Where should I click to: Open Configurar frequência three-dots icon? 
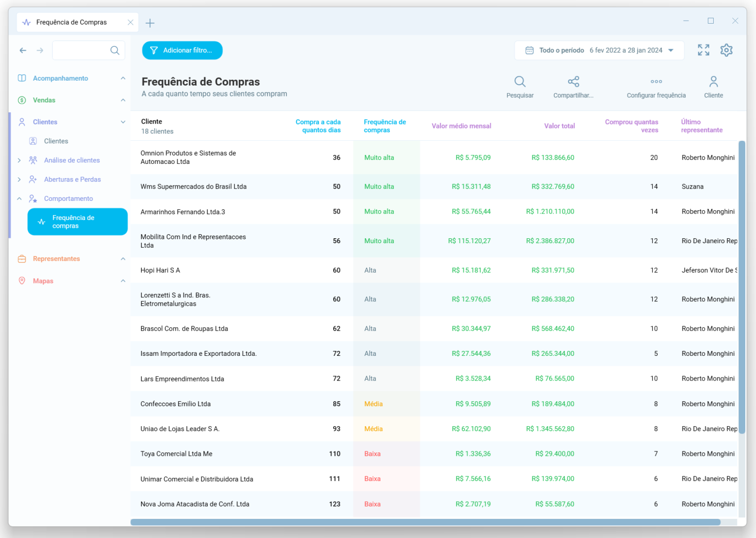[x=656, y=82]
